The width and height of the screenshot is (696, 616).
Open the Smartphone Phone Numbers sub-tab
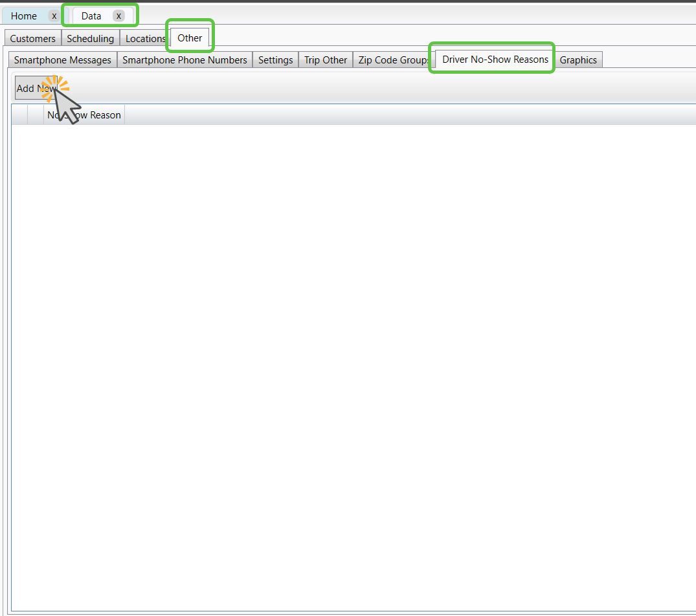point(185,60)
